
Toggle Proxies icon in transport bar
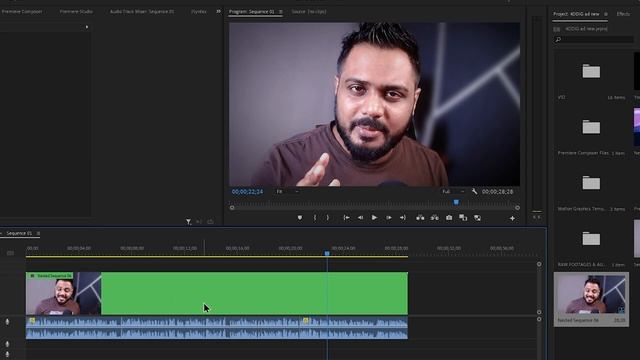pos(478,218)
